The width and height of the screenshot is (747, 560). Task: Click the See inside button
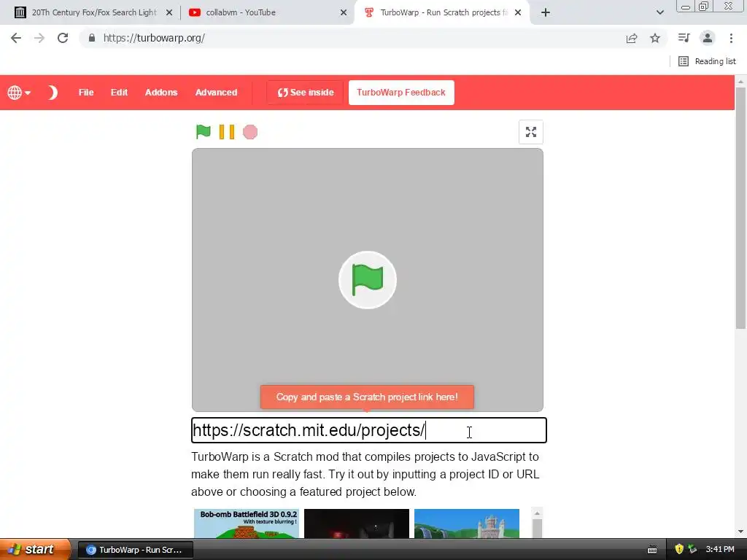306,93
